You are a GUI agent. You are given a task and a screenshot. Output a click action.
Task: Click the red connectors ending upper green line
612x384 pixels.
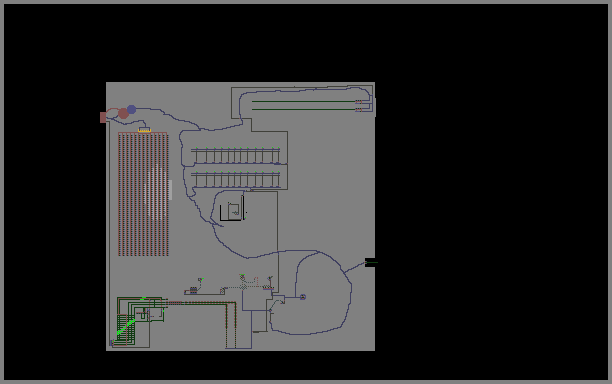359,102
